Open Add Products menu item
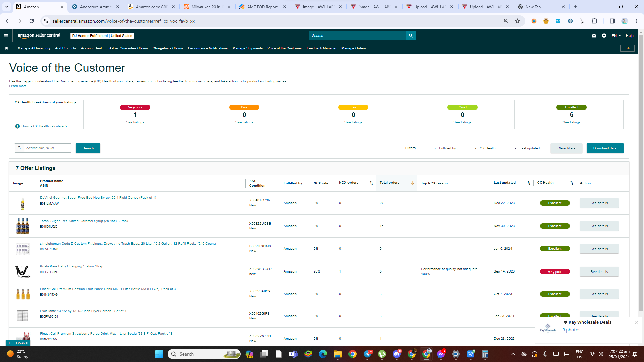The image size is (644, 362). point(65,48)
